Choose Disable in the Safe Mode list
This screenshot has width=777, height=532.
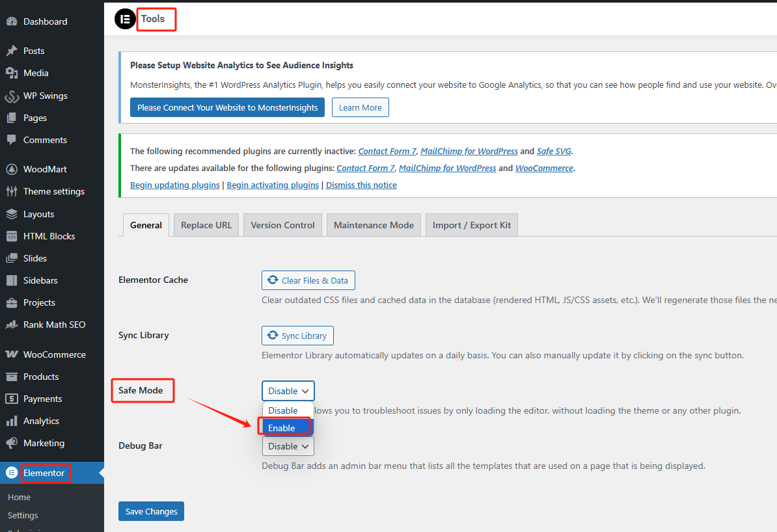click(284, 410)
